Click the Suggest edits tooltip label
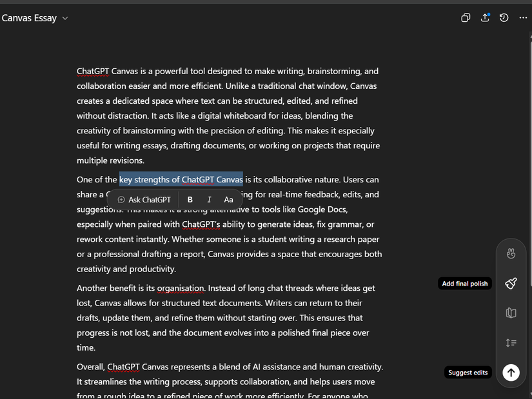The width and height of the screenshot is (532, 399). click(468, 373)
